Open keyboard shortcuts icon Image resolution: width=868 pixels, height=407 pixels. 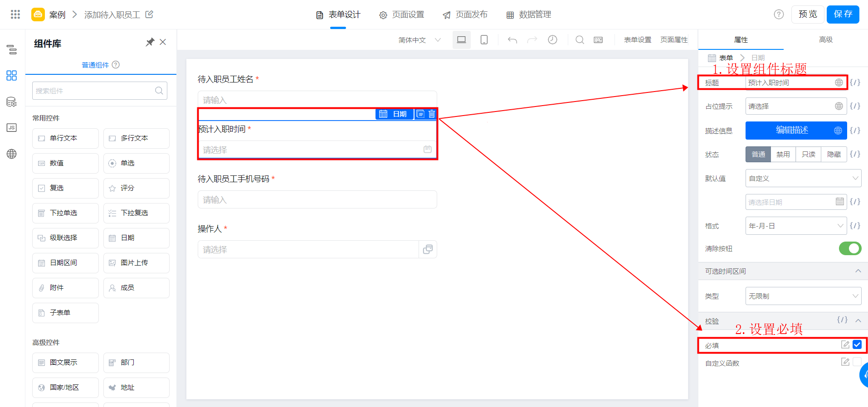[598, 40]
